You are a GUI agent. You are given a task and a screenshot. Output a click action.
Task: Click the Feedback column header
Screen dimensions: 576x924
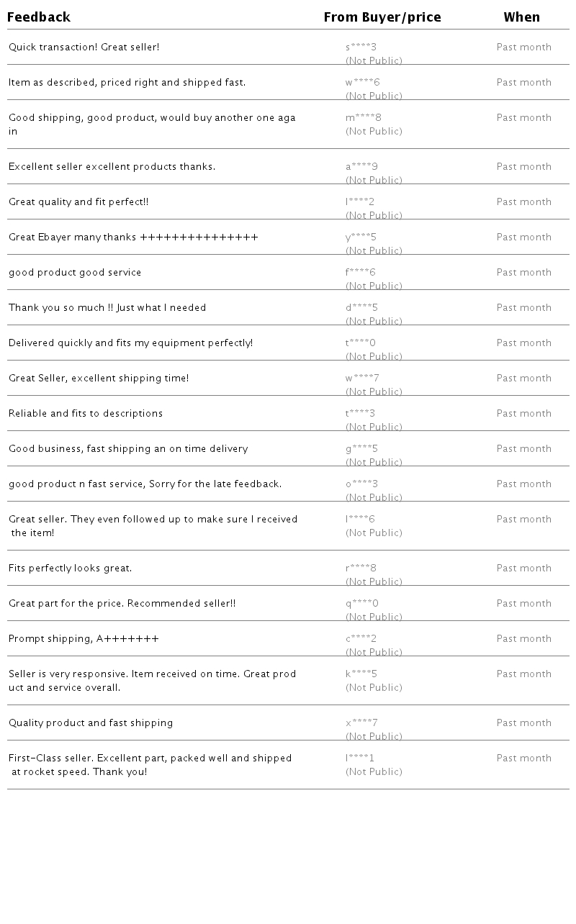39,17
